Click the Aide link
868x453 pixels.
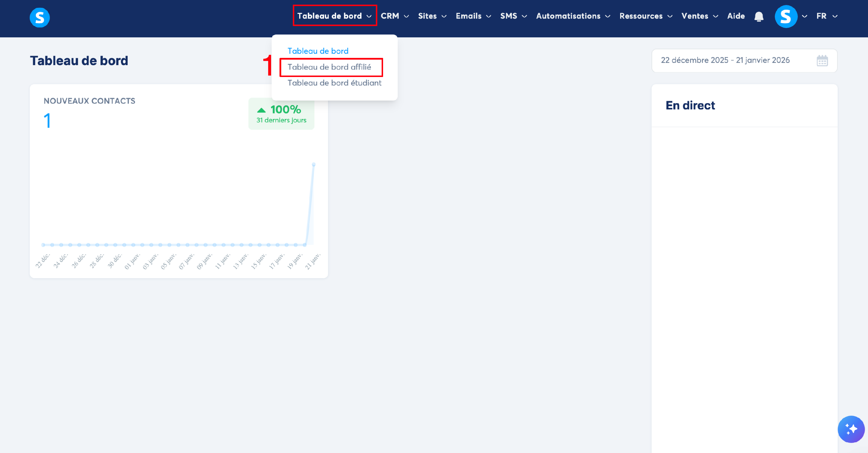735,16
